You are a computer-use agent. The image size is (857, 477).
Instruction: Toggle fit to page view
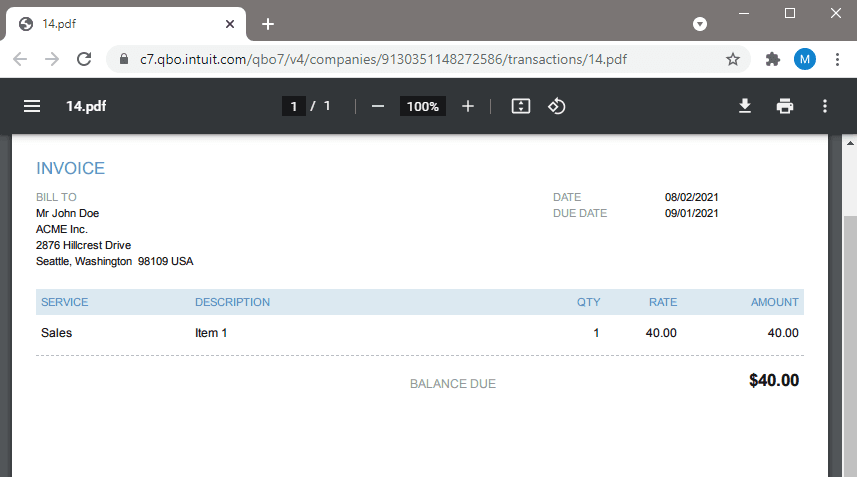520,106
